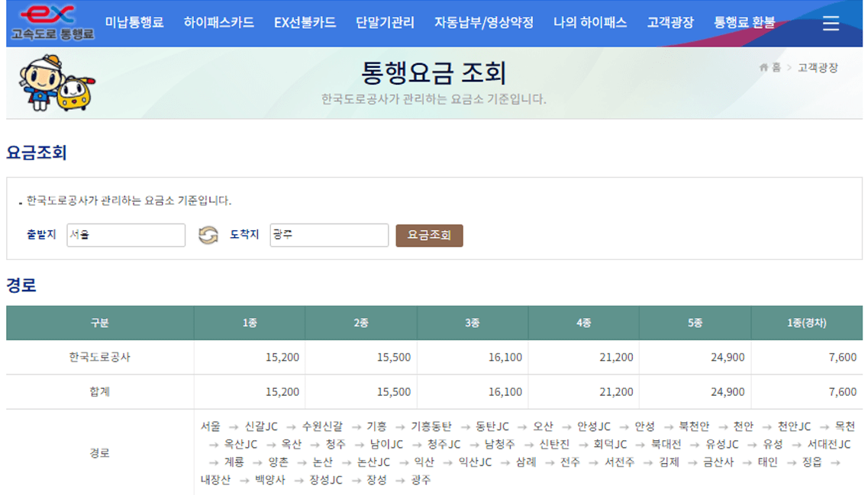Click 15,200 in 합계 row
The height and width of the screenshot is (495, 868).
click(282, 391)
